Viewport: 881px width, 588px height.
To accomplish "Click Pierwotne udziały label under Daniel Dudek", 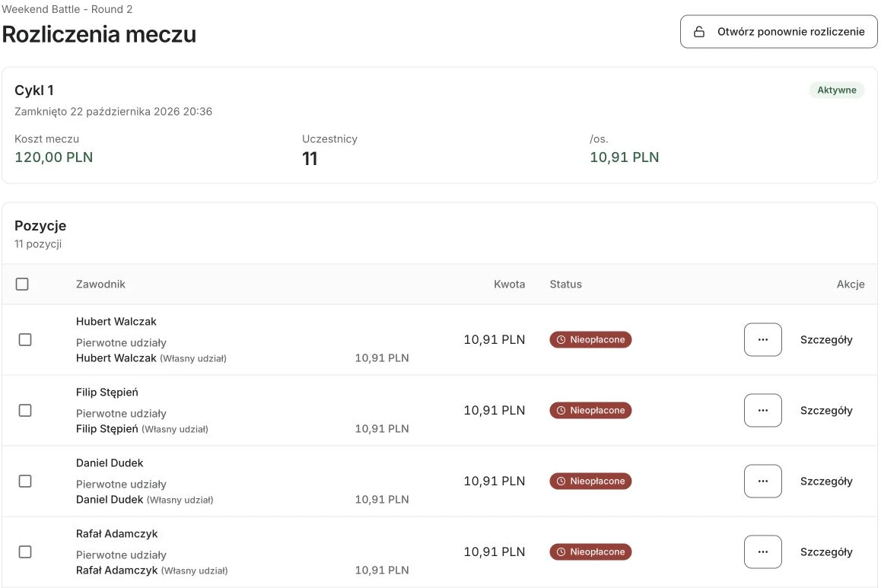I will 122,484.
